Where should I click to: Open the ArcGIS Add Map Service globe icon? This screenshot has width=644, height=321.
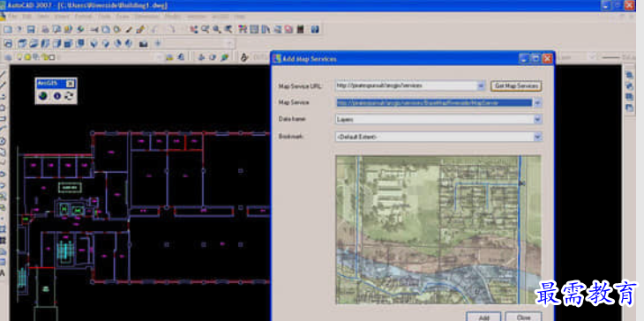(x=42, y=95)
